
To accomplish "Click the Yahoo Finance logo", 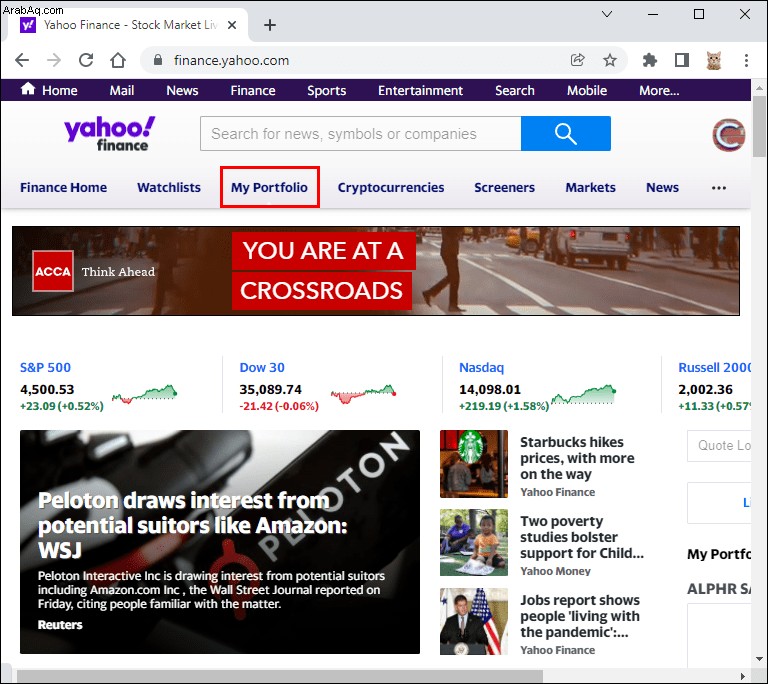I will [109, 133].
